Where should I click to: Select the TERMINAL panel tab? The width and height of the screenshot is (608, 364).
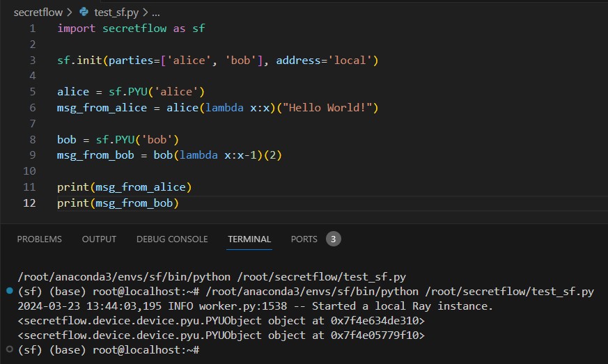point(249,239)
